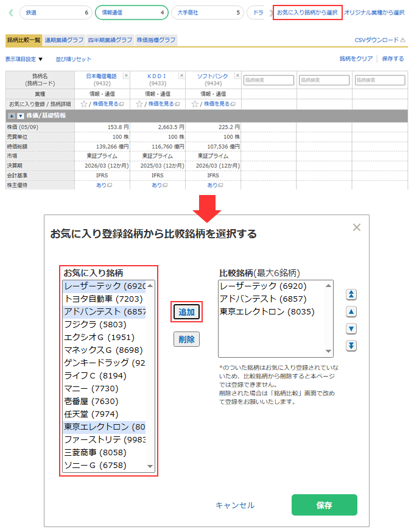
Task: Select the 情報通信 industry pill
Action: (x=132, y=13)
